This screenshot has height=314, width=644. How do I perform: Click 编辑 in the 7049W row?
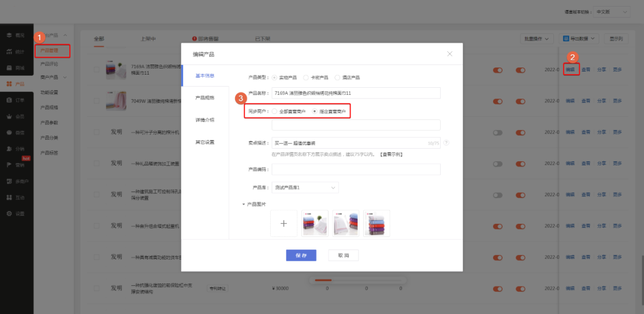[x=570, y=101]
